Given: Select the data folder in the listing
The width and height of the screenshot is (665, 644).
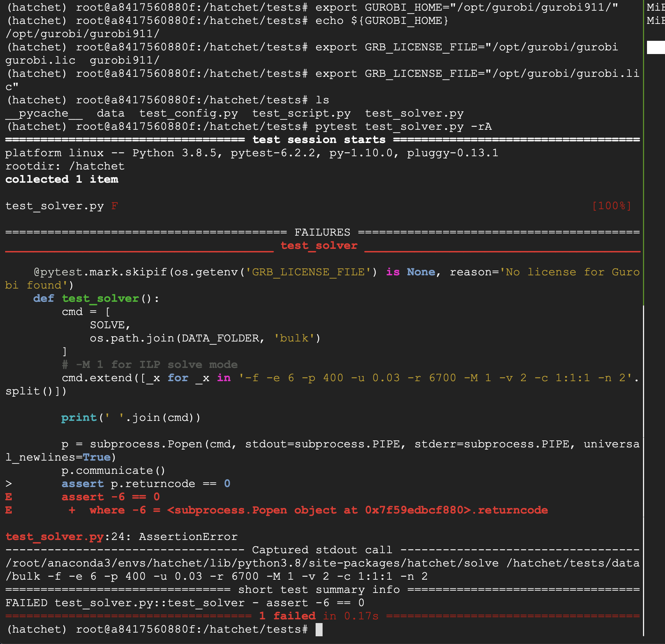Looking at the screenshot, I should [x=111, y=113].
